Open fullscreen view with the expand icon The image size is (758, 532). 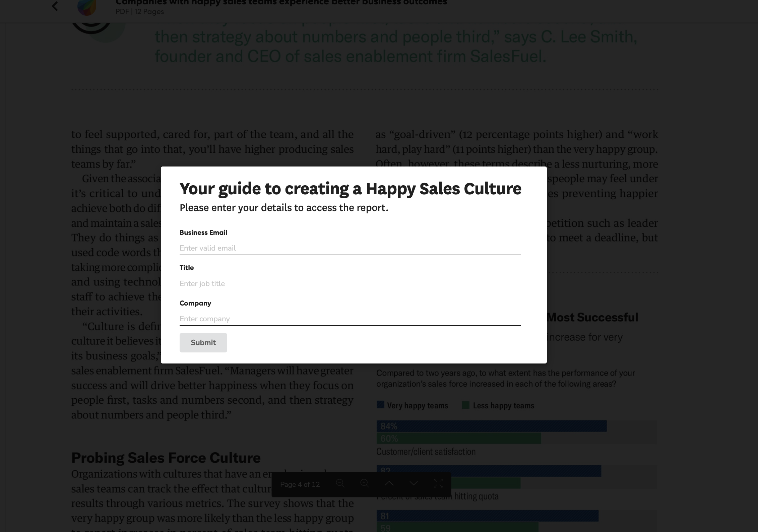[438, 483]
